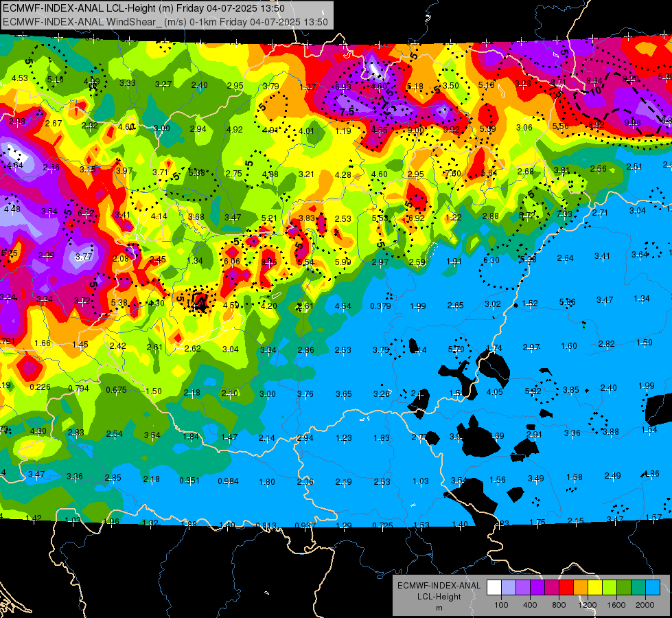Viewport: 672px width, 618px height.
Task: Click the blue 2000+ legend swatch
Action: (x=653, y=587)
